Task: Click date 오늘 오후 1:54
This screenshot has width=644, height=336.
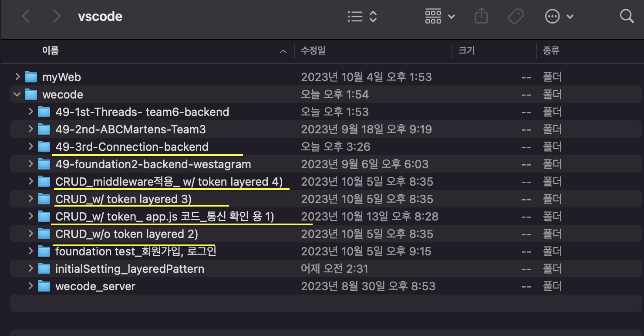Action: point(335,95)
